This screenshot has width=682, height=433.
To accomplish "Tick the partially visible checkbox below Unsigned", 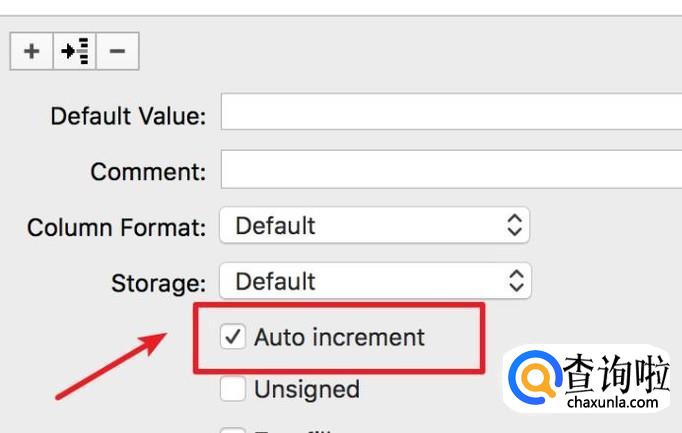I will tap(233, 430).
